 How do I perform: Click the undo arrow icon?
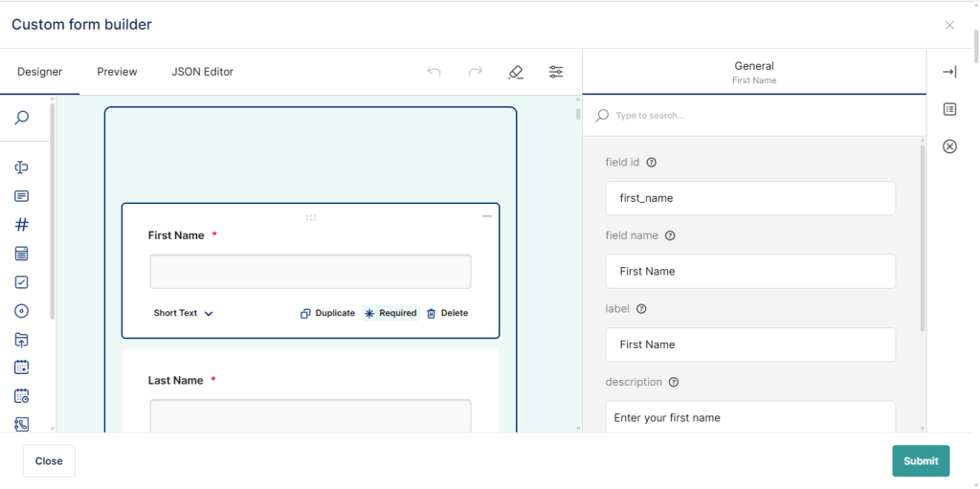pos(434,72)
